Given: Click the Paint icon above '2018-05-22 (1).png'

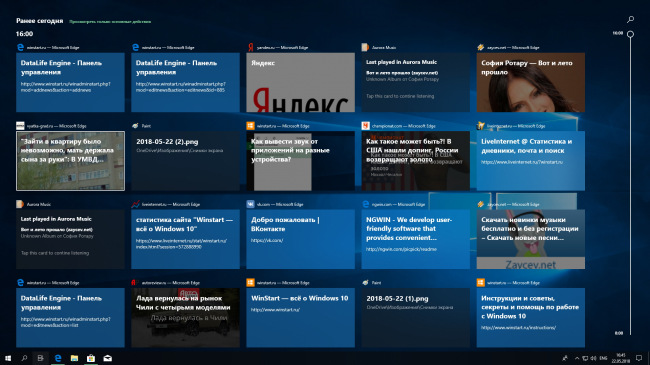Looking at the screenshot, I should tap(365, 282).
